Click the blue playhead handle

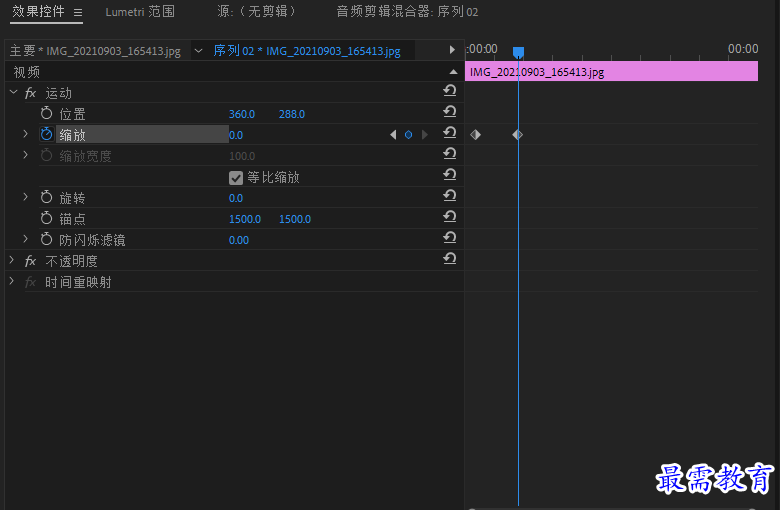click(x=518, y=52)
